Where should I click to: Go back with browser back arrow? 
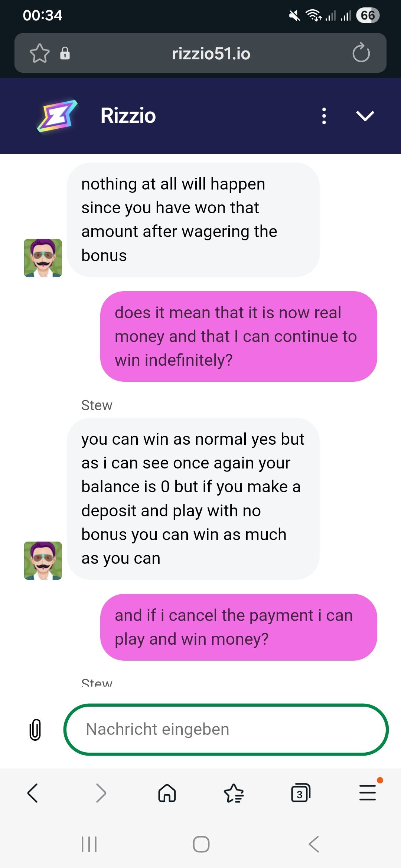coord(33,793)
